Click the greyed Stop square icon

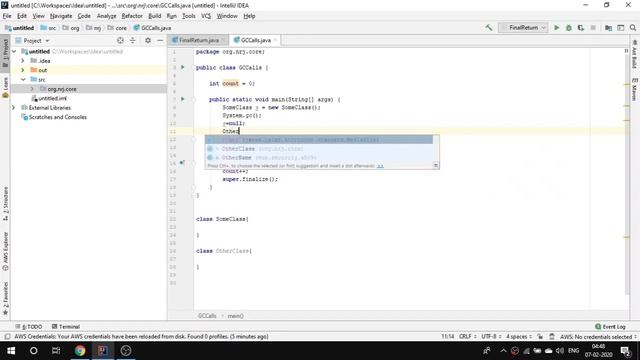click(593, 28)
